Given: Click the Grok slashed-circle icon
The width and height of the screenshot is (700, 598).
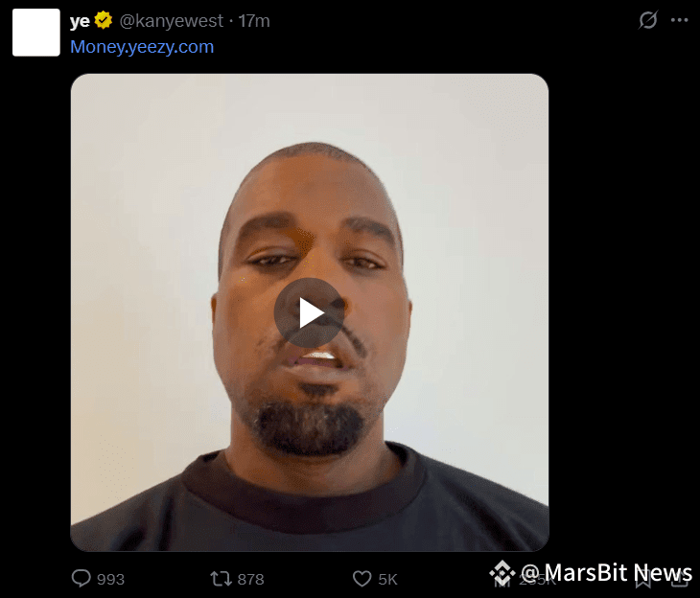Looking at the screenshot, I should pos(648,20).
